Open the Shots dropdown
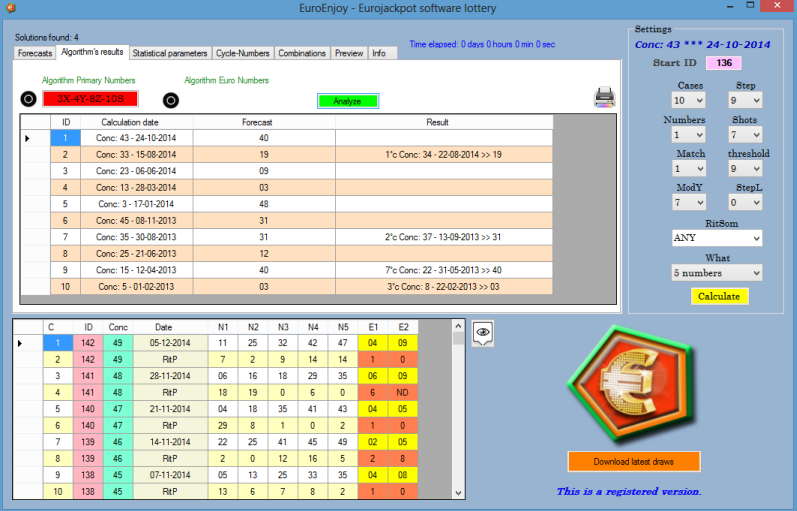Screen dimensions: 797x511 (745, 135)
